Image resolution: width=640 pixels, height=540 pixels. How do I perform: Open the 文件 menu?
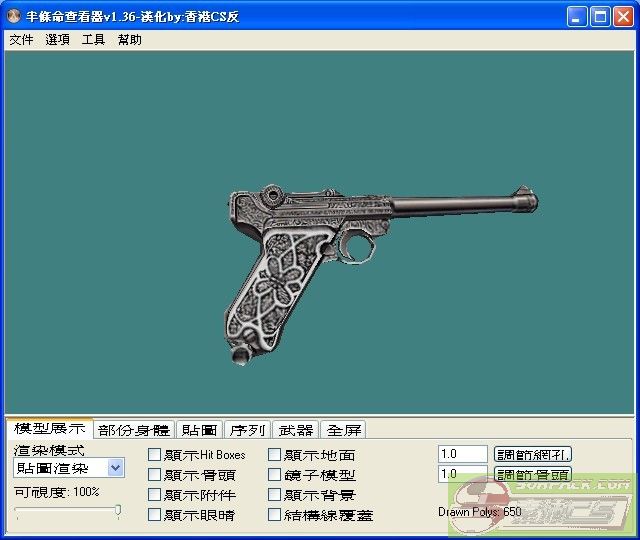tap(21, 40)
